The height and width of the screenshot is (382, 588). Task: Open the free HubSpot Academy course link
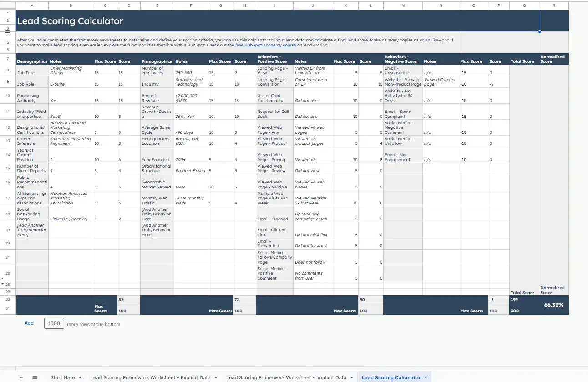tap(265, 46)
